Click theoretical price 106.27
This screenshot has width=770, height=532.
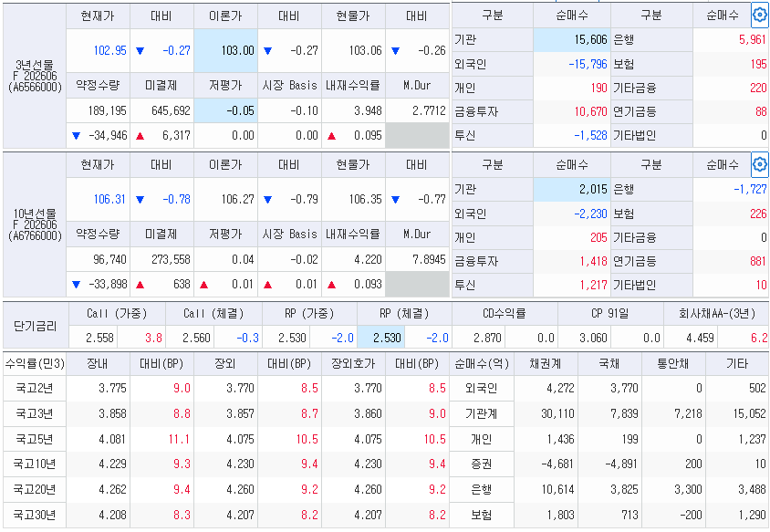click(x=238, y=200)
